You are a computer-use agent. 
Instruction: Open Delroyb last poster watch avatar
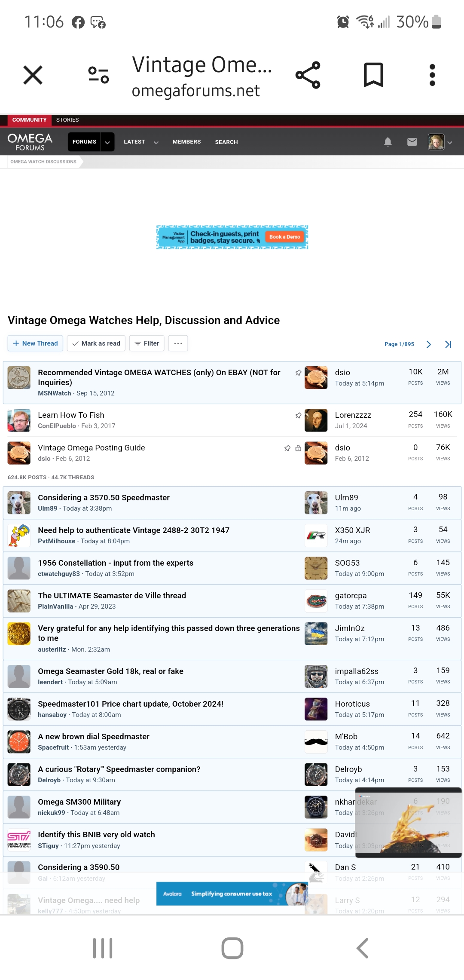[316, 775]
